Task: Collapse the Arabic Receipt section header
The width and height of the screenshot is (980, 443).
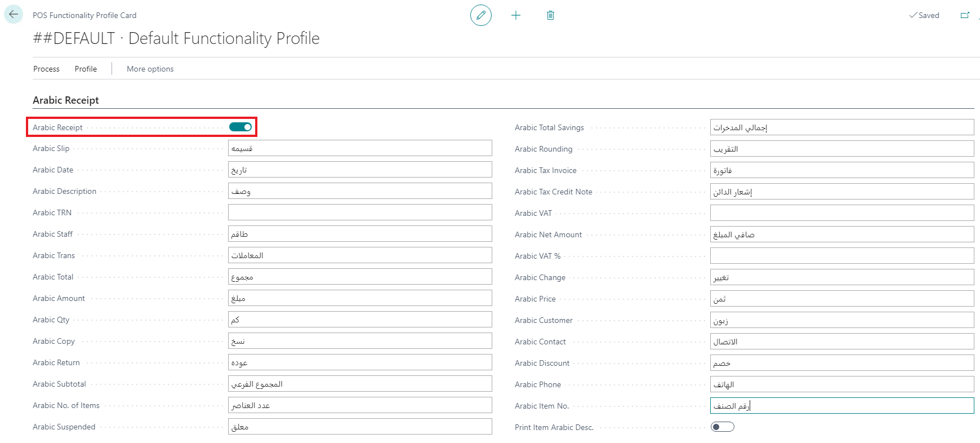Action: point(66,100)
